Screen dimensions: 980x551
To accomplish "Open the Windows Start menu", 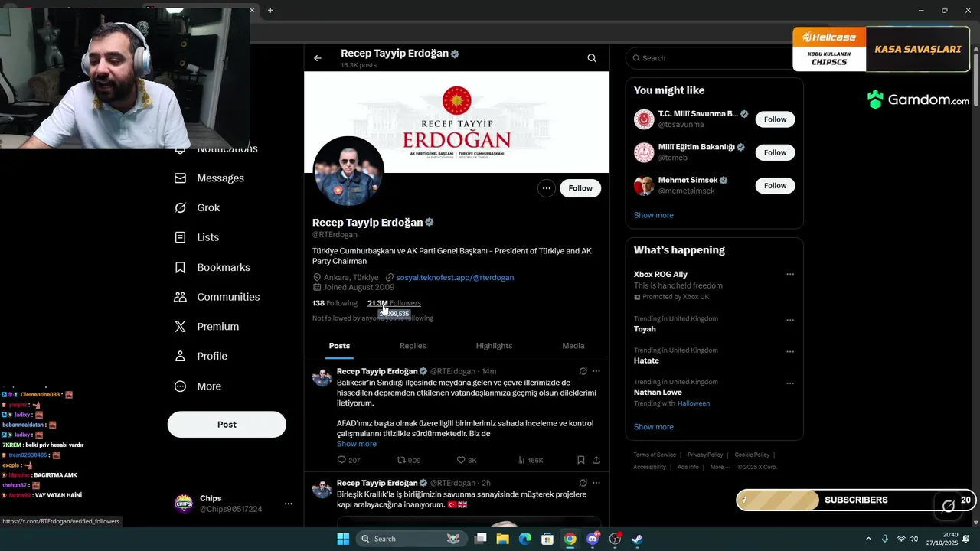I will point(343,539).
